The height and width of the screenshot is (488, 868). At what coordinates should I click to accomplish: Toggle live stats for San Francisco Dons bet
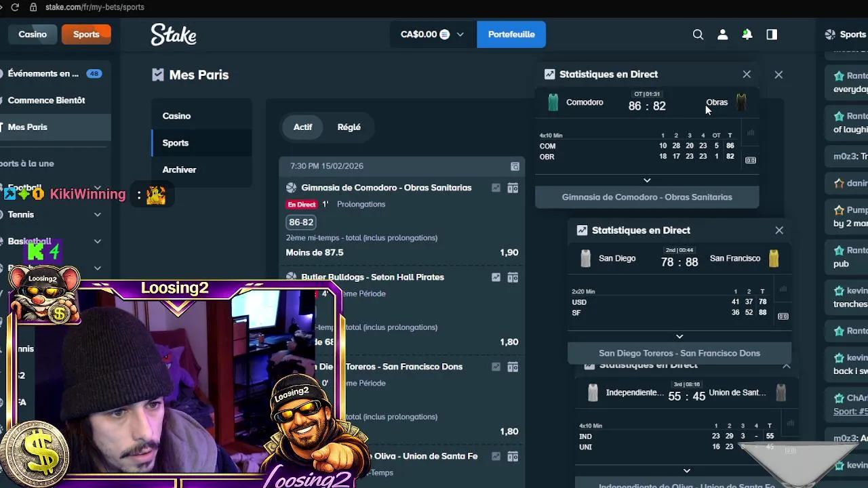[x=496, y=367]
